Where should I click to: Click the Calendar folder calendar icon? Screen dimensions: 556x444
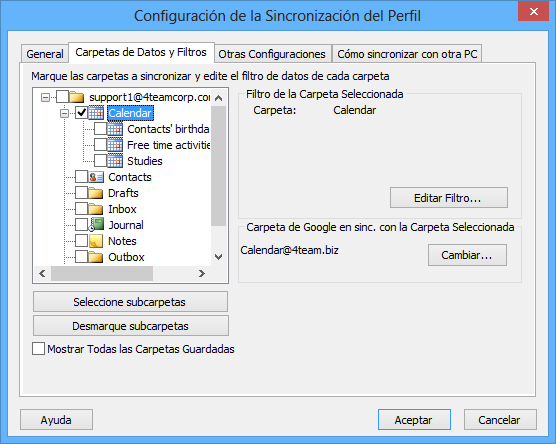(96, 113)
